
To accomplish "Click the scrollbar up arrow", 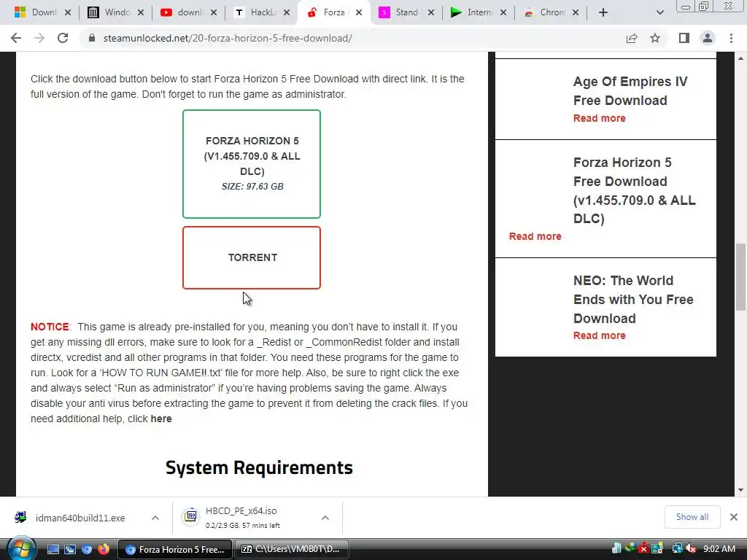I will pyautogui.click(x=740, y=58).
